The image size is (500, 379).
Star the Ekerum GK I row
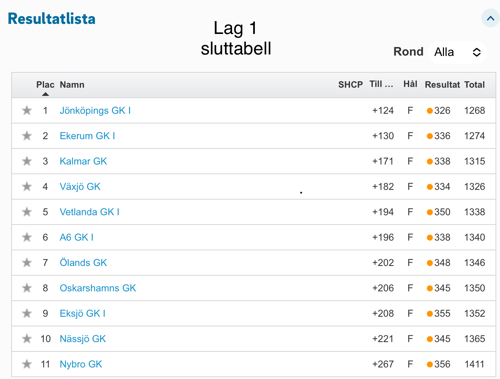(x=27, y=136)
